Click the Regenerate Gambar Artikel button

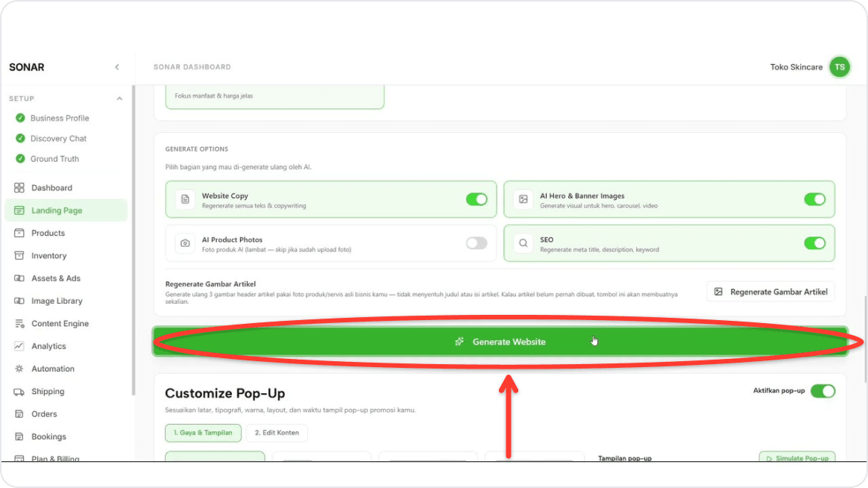pyautogui.click(x=770, y=292)
